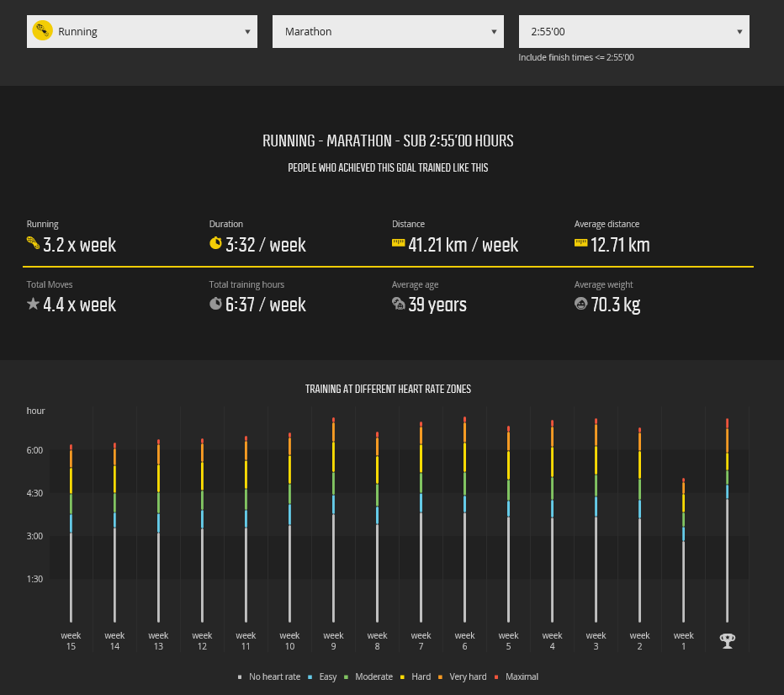Click the Running - Marathon - Sub 2:55'00 heading
Screen dimensions: 784x695
388,141
